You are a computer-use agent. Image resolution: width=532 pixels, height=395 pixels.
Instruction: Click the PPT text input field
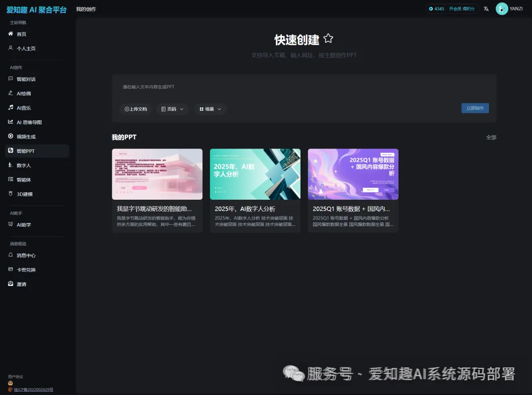tap(304, 87)
